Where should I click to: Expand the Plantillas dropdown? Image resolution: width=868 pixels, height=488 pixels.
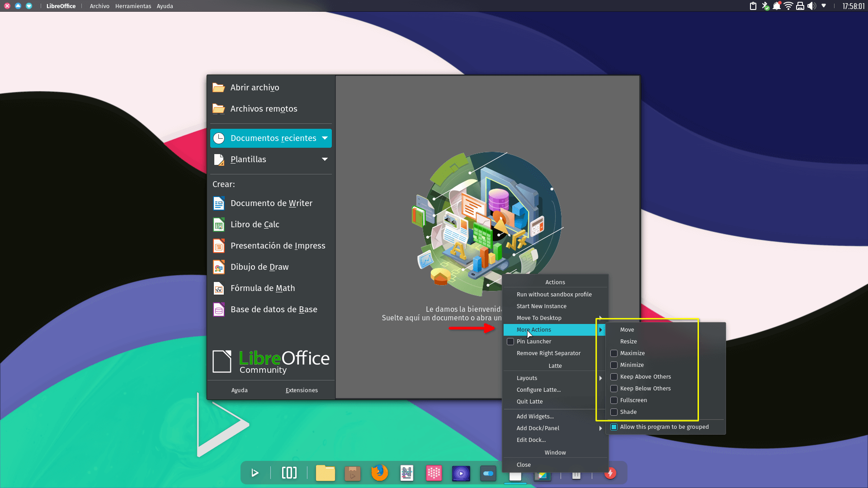point(325,159)
